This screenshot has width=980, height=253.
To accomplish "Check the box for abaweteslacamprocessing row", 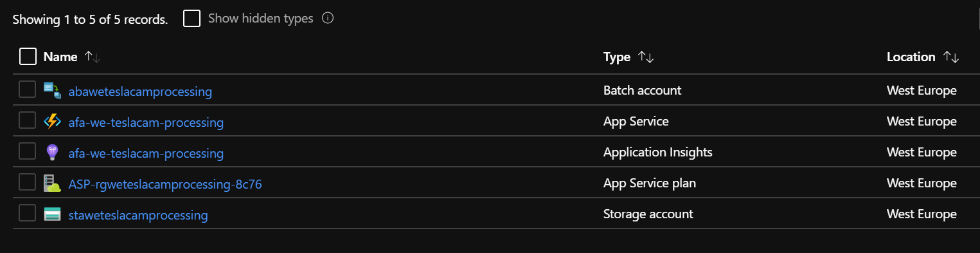I will pos(27,89).
